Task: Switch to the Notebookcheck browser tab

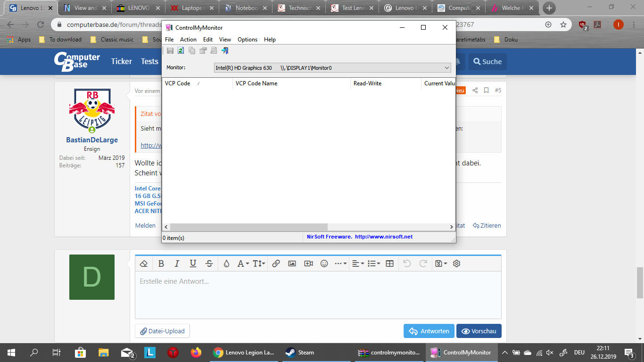Action: click(x=247, y=8)
